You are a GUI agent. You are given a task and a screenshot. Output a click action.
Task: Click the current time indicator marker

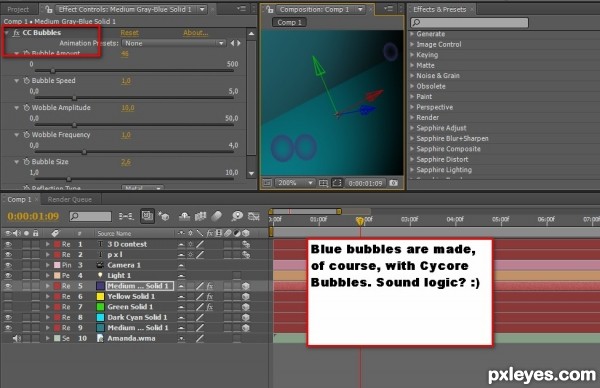pos(360,221)
